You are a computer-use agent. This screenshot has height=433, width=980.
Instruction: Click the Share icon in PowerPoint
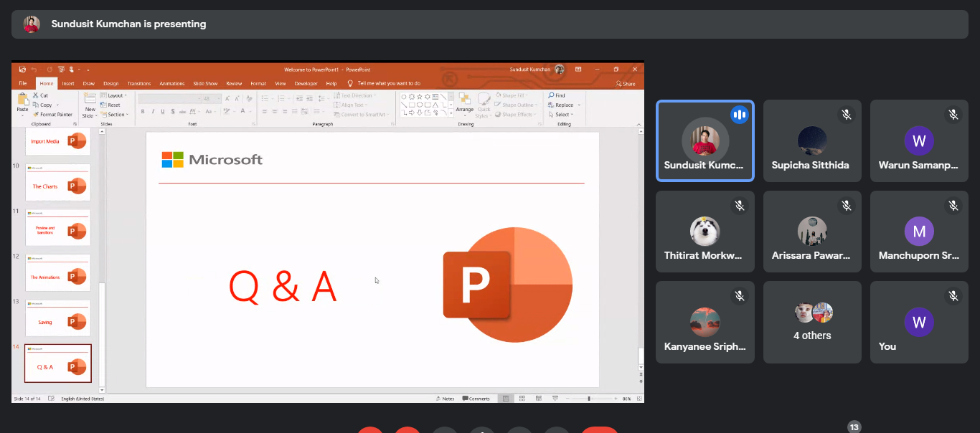626,84
